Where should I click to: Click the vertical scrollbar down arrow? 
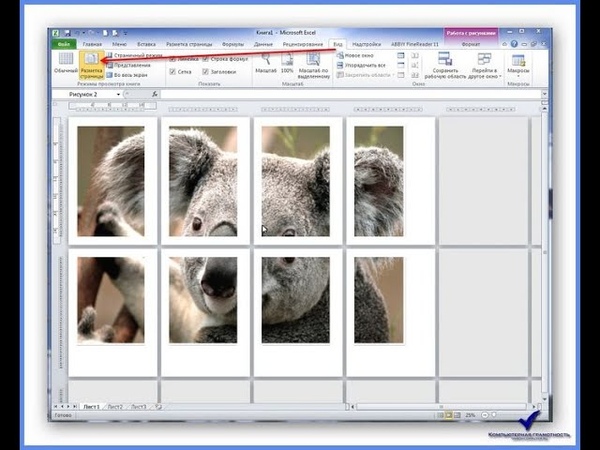(x=545, y=399)
